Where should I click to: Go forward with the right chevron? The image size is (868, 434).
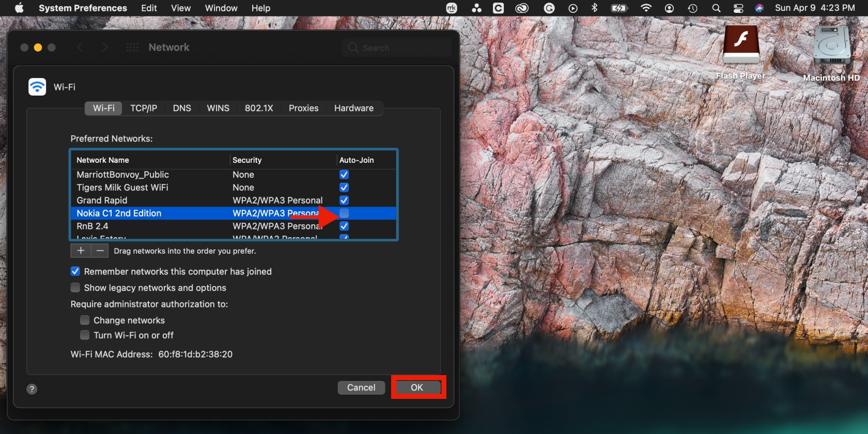(x=105, y=48)
